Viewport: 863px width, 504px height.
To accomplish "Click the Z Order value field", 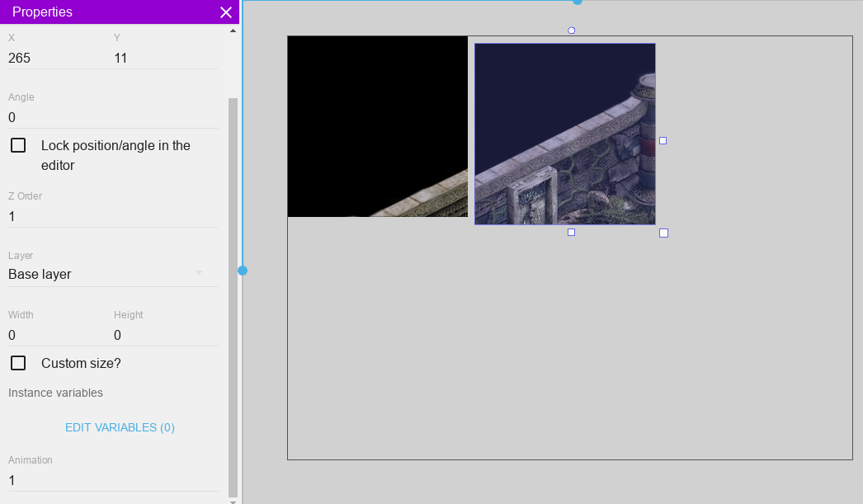I will pos(112,217).
